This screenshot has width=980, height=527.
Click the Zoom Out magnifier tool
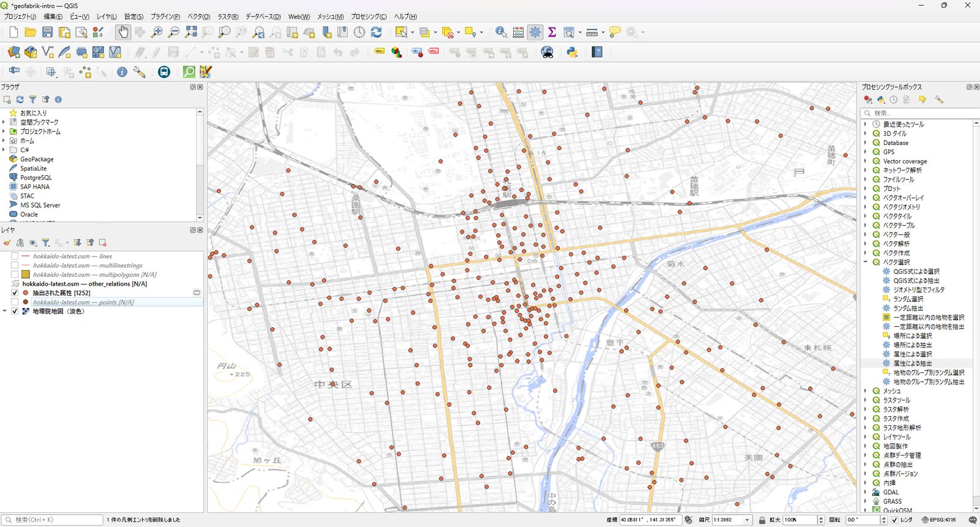click(174, 32)
